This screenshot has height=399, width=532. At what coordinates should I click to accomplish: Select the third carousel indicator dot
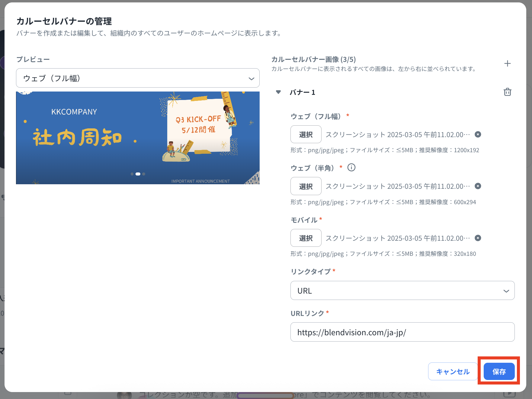point(144,174)
